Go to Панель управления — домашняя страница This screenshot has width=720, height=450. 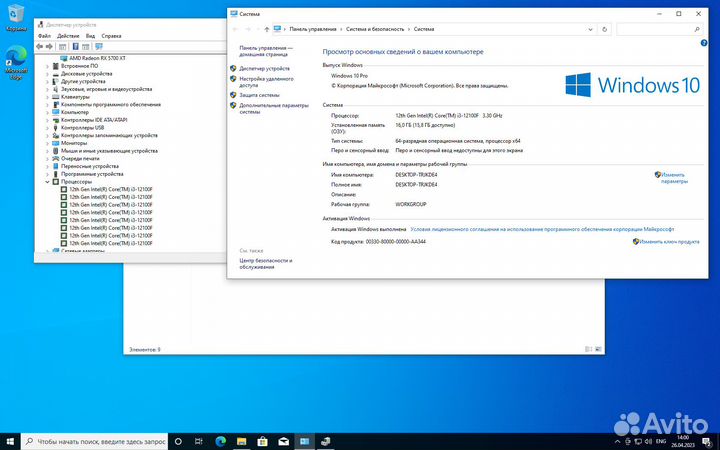[266, 51]
